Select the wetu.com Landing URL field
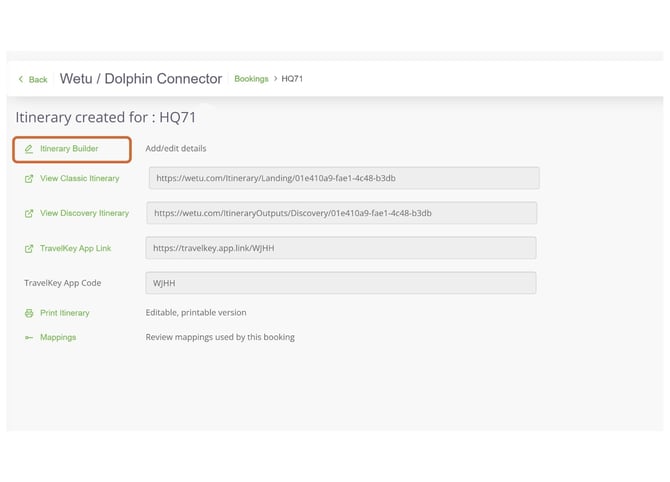670x482 pixels. click(344, 178)
